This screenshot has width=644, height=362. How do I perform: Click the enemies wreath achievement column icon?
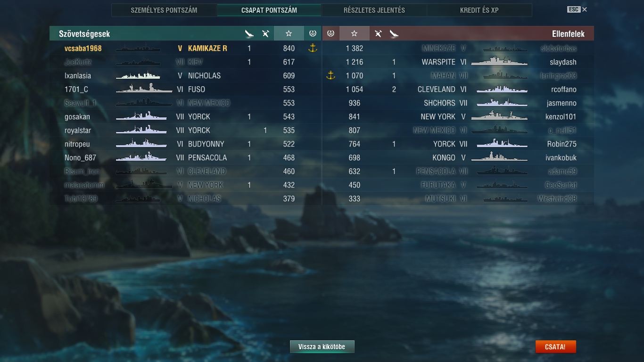330,33
